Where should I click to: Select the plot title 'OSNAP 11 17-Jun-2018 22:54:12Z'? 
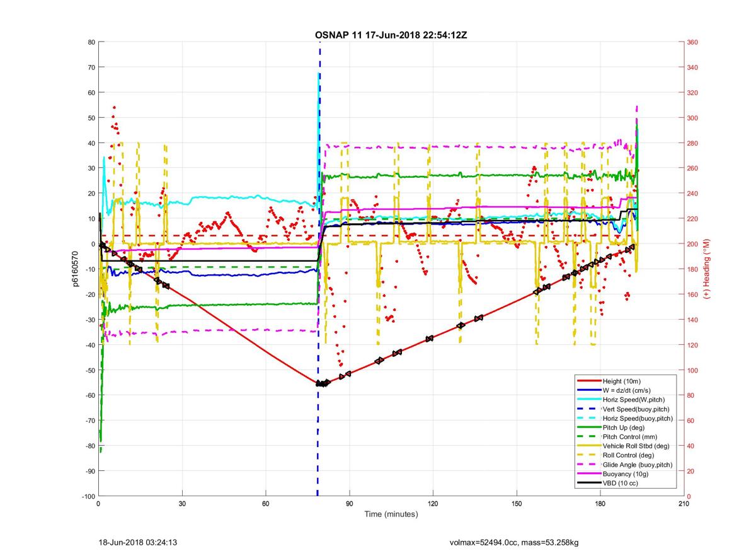point(391,35)
